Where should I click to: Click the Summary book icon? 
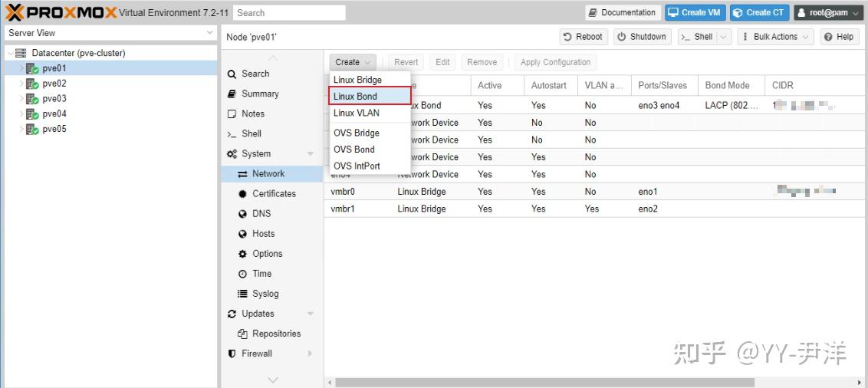[x=232, y=94]
